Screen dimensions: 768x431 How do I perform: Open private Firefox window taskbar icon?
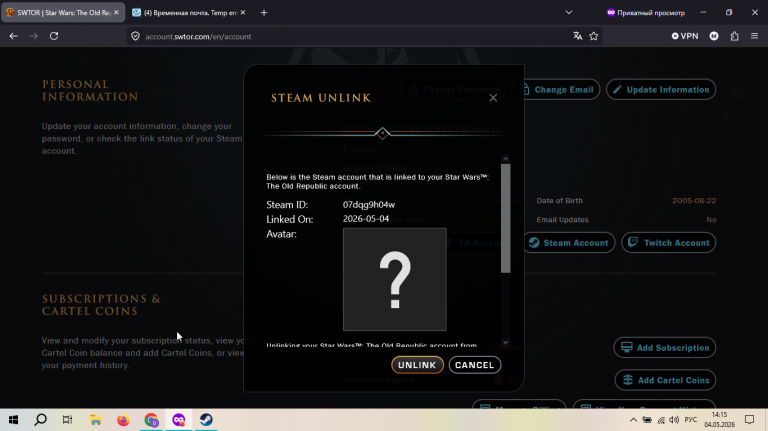point(179,420)
